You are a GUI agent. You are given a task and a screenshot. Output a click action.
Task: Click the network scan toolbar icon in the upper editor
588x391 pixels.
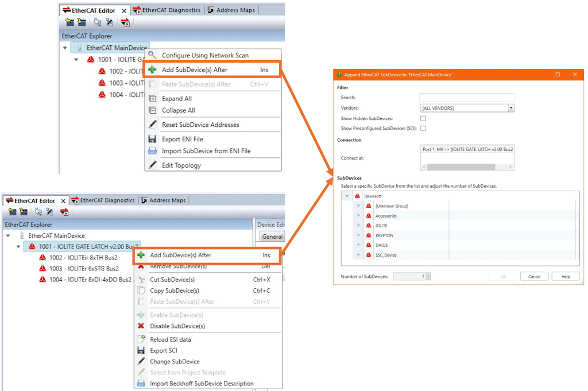98,22
